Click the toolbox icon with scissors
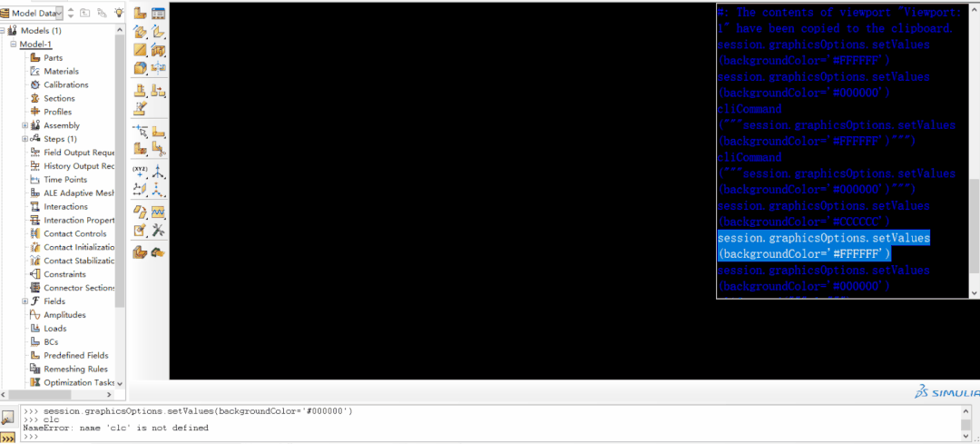Image resolution: width=980 pixels, height=444 pixels. pyautogui.click(x=158, y=149)
